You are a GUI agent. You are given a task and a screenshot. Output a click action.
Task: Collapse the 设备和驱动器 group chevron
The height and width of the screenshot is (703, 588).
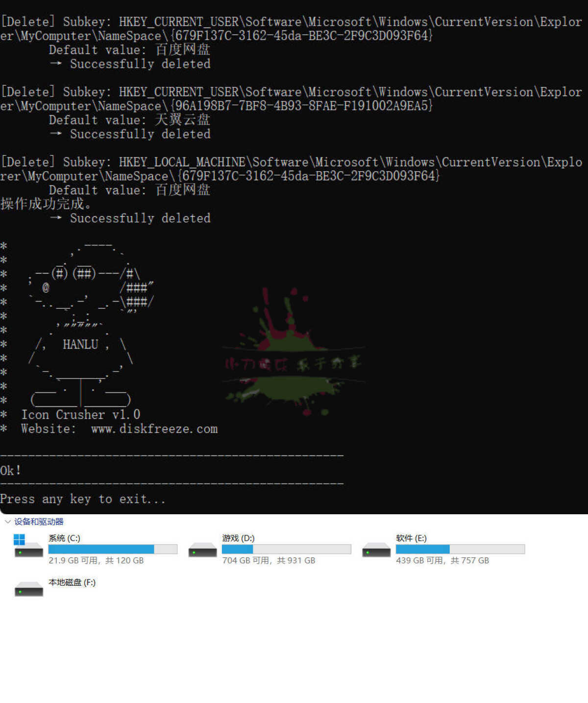click(7, 522)
